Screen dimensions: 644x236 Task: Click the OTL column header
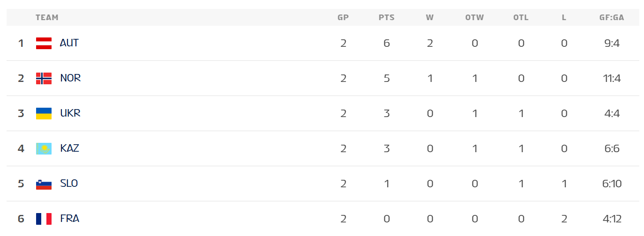point(521,18)
